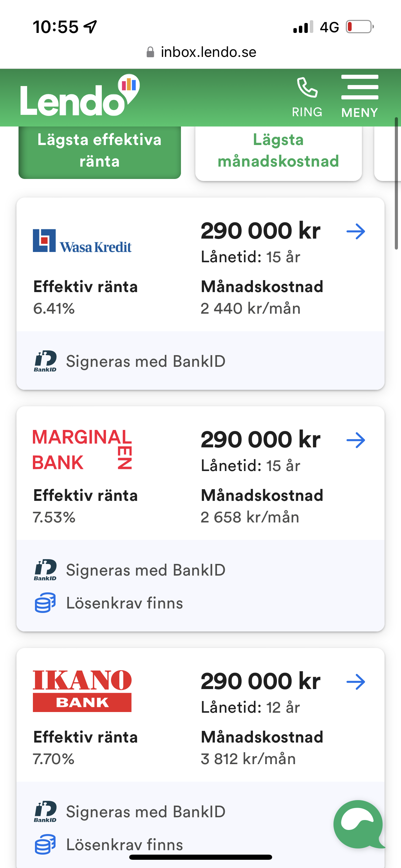
Task: Tap the Marginalen Bank logo
Action: point(82,449)
